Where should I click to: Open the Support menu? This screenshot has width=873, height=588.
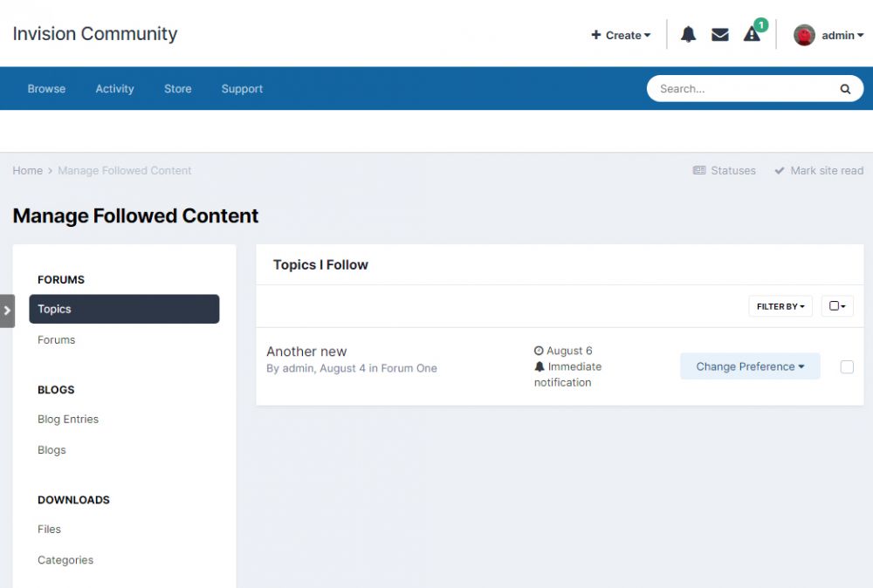[242, 89]
